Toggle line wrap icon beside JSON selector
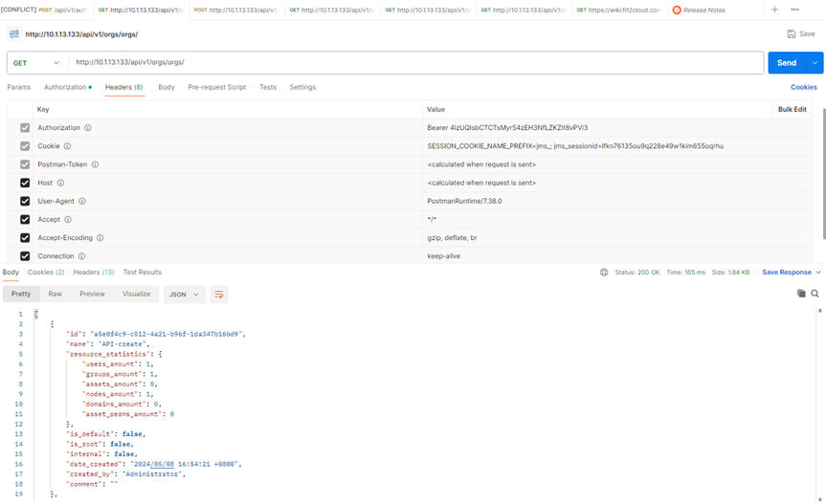The height and width of the screenshot is (504, 826). [219, 295]
